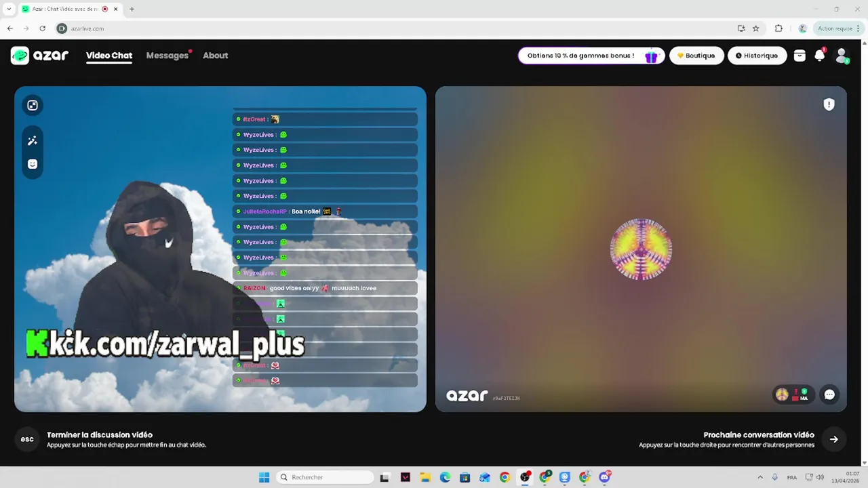The height and width of the screenshot is (488, 868).
Task: Click 'Terminer la discussion vidéo' text
Action: click(x=100, y=435)
